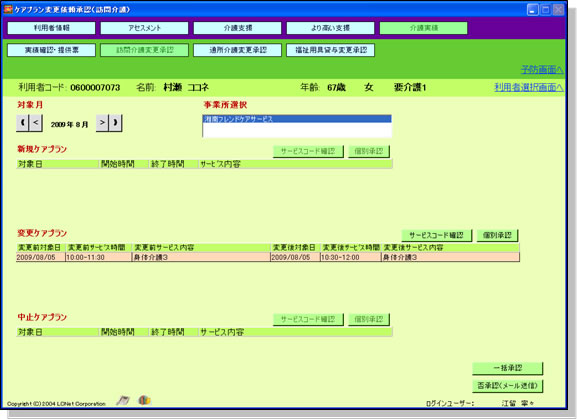Click the 一括承認 button
The image size is (577, 419).
click(507, 368)
